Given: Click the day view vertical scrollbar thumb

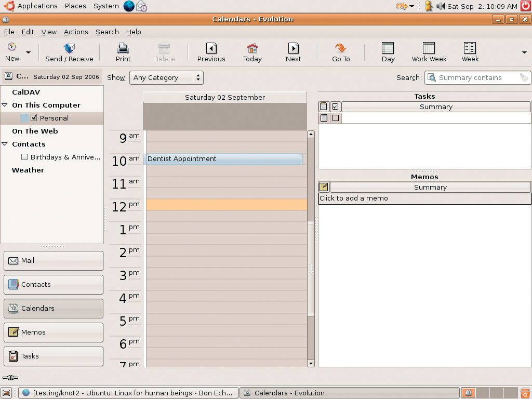Looking at the screenshot, I should pyautogui.click(x=311, y=269).
